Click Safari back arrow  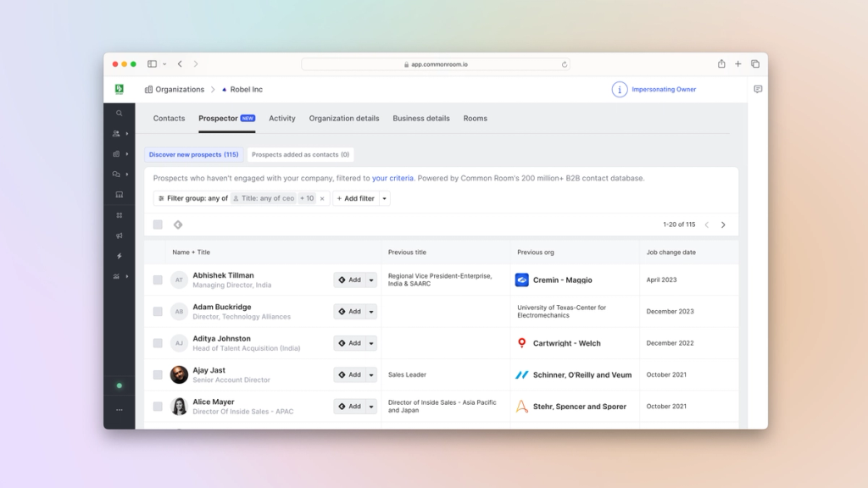[180, 64]
